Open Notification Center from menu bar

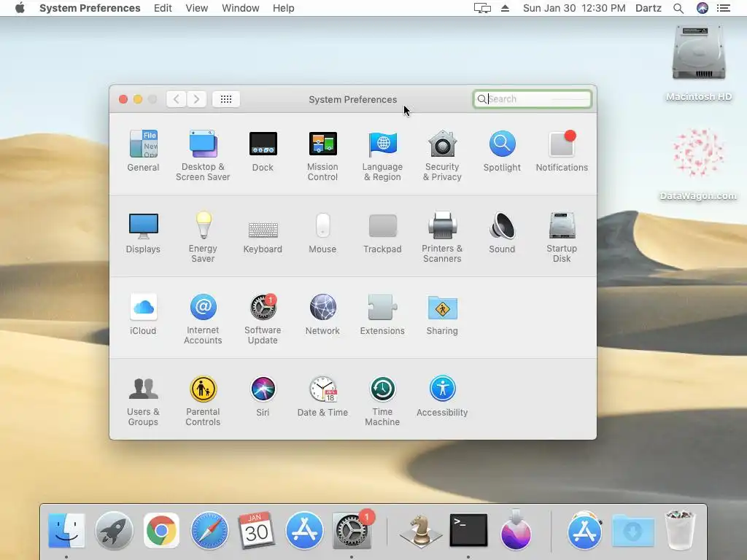pyautogui.click(x=724, y=8)
